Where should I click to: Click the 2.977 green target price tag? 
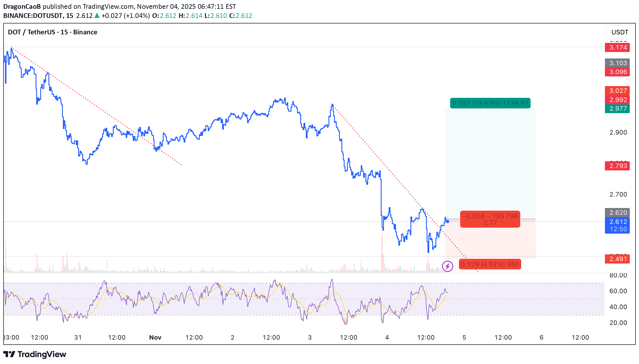click(x=617, y=109)
